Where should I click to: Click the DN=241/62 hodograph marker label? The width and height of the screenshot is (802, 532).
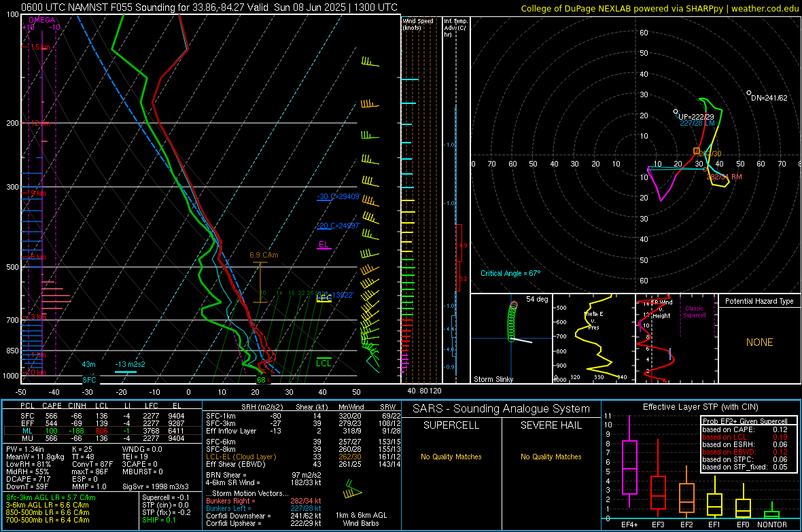[769, 98]
